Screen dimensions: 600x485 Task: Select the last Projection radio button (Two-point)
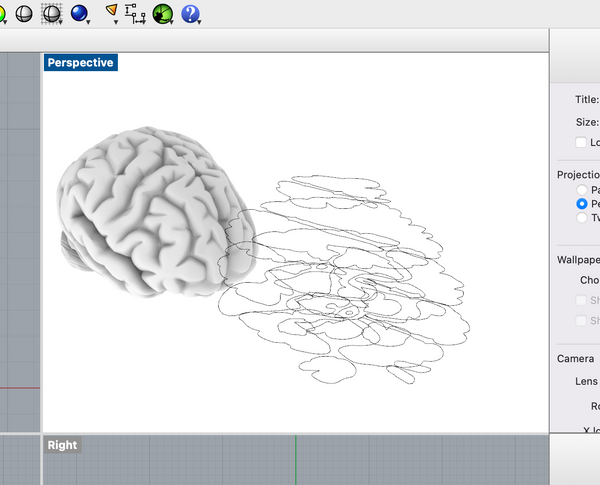[582, 217]
